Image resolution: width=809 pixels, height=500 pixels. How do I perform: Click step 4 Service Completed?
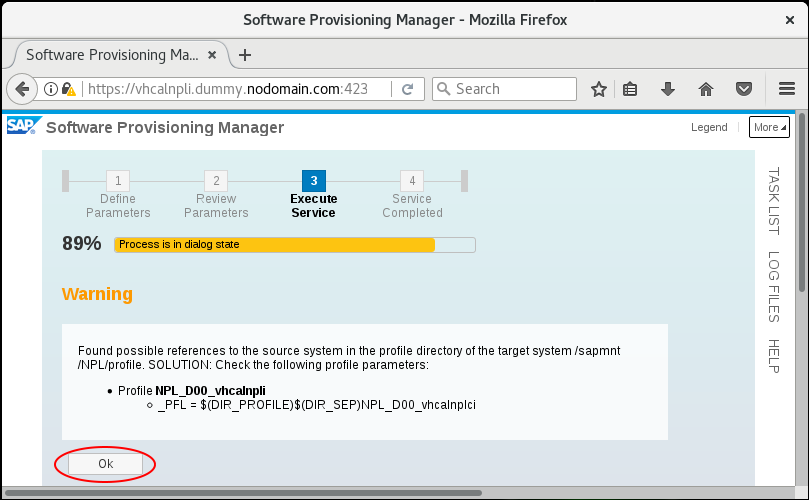click(x=412, y=195)
